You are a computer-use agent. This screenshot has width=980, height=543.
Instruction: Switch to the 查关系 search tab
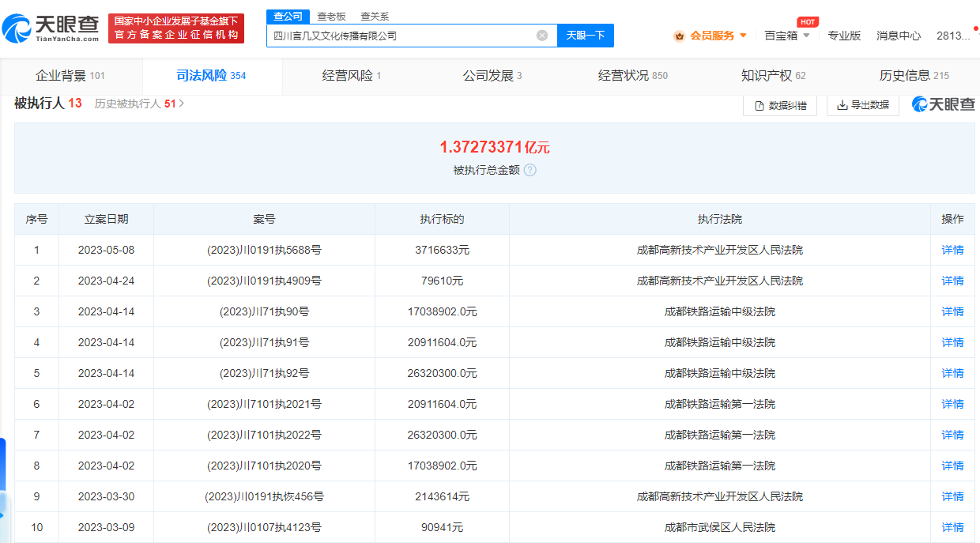pos(375,17)
